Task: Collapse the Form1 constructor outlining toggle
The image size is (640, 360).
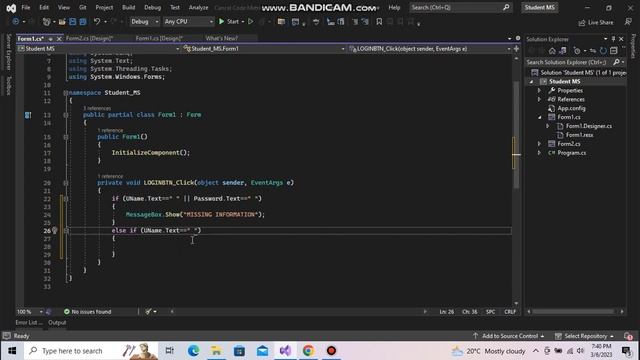Action: click(x=66, y=137)
